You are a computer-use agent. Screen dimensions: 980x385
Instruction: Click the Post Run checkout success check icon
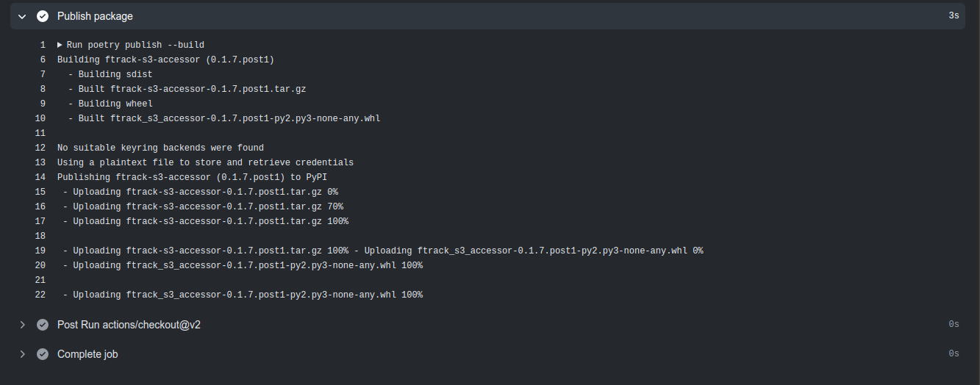pos(43,325)
